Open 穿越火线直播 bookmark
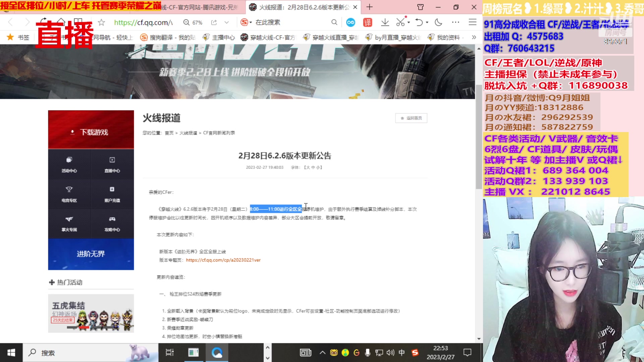The height and width of the screenshot is (362, 644). pyautogui.click(x=331, y=37)
